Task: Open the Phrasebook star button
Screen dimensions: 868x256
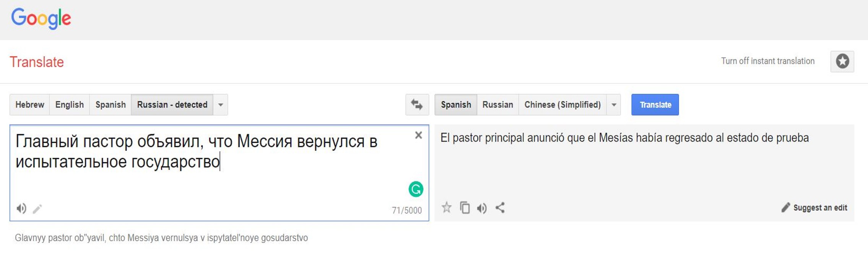Action: point(842,62)
